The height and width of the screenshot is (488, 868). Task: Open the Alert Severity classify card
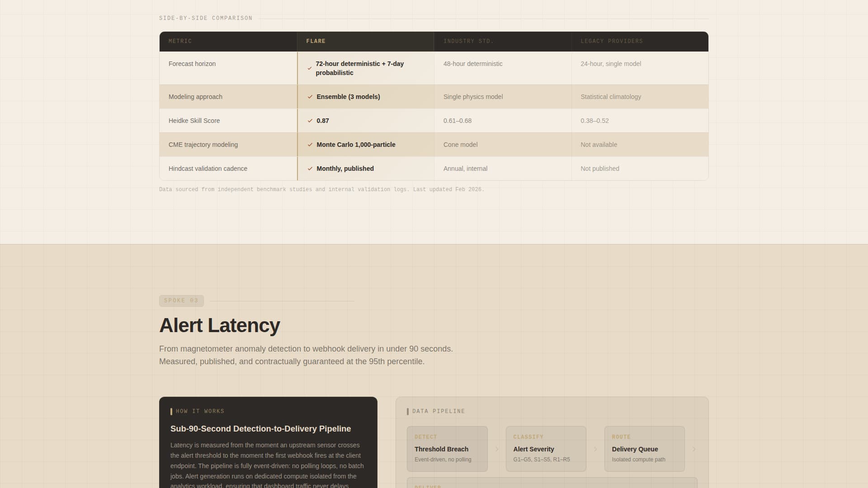click(x=546, y=449)
